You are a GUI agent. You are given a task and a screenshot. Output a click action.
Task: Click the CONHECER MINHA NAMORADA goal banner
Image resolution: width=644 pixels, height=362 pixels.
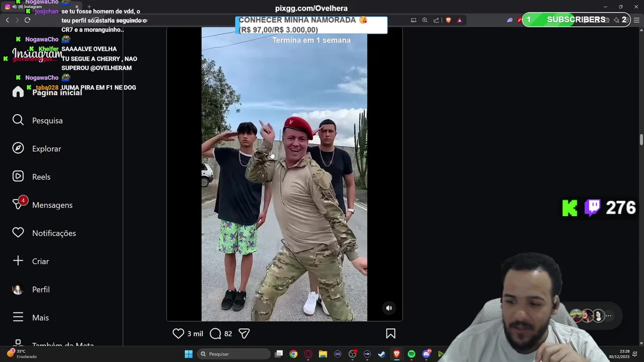pos(311,25)
